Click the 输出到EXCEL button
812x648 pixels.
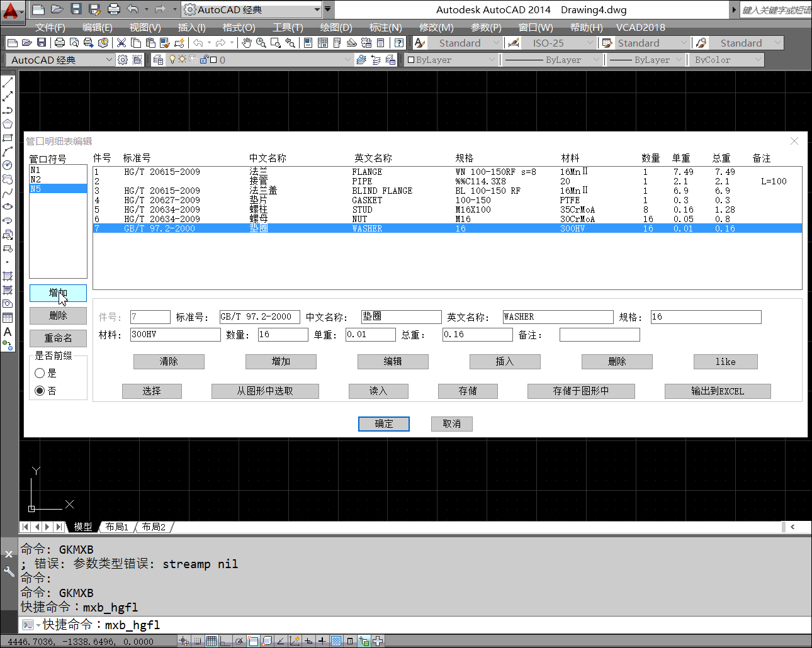[718, 391]
